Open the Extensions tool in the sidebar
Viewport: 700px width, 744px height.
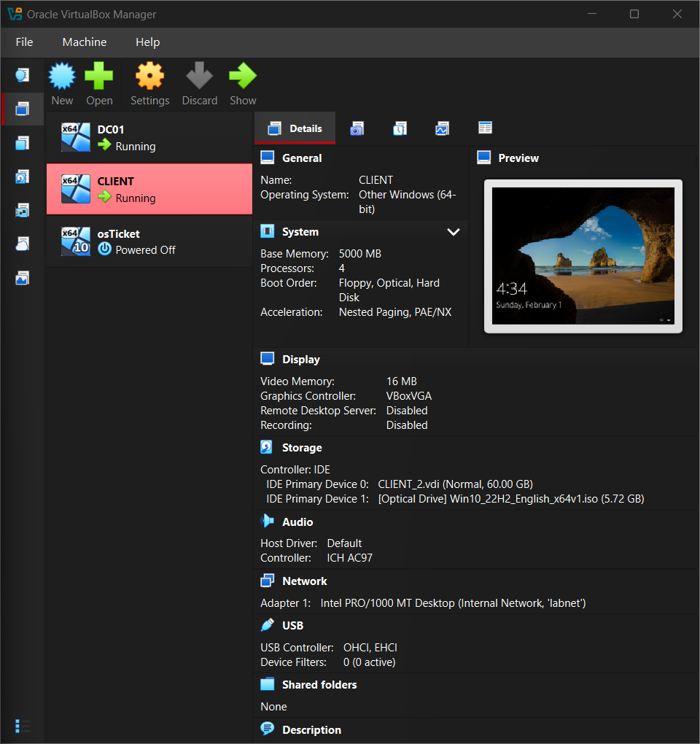pyautogui.click(x=23, y=143)
